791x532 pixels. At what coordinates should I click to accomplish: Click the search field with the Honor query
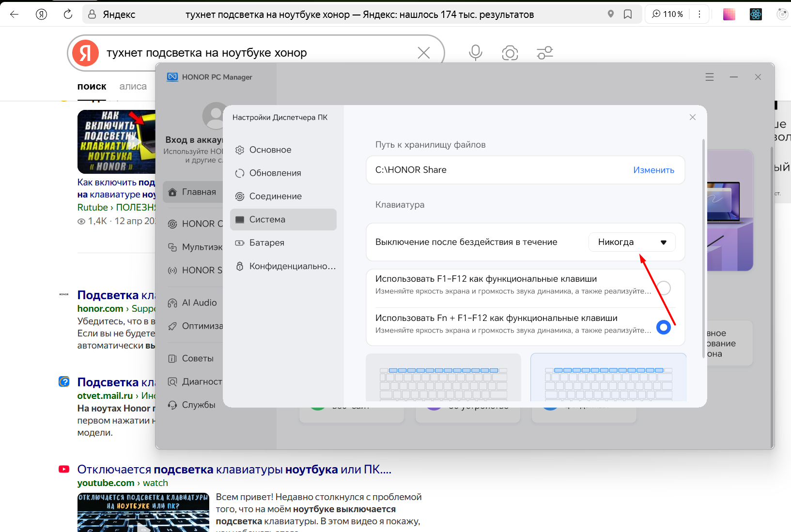(x=257, y=53)
